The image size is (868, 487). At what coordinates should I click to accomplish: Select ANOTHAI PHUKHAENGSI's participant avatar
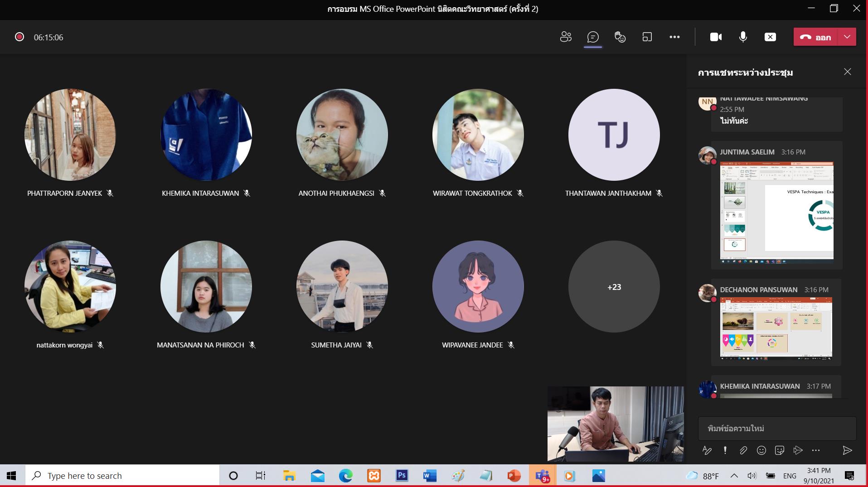point(342,135)
